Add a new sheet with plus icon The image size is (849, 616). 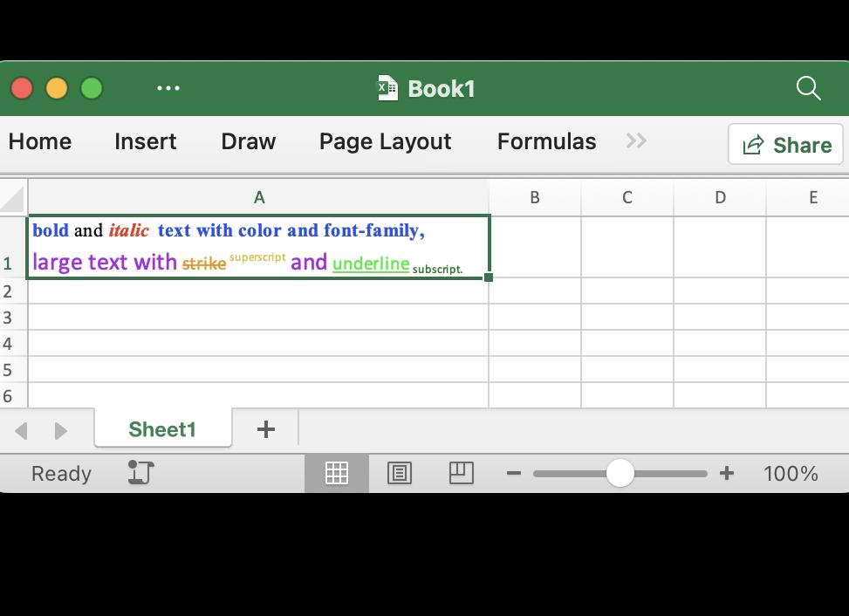click(x=266, y=429)
